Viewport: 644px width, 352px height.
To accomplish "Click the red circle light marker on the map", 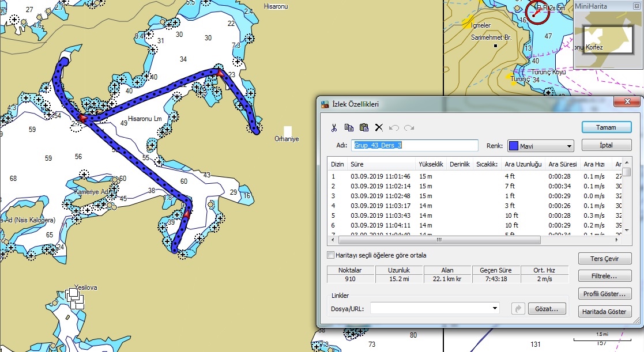I will tap(537, 12).
